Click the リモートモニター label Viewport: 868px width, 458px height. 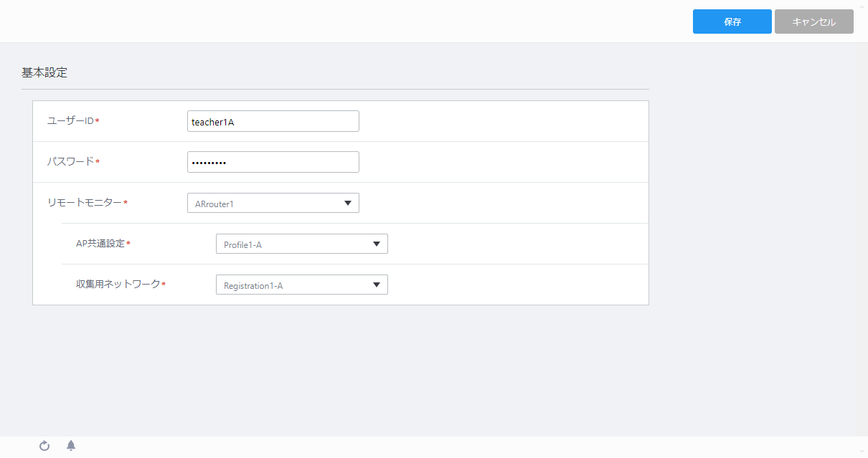pyautogui.click(x=87, y=202)
